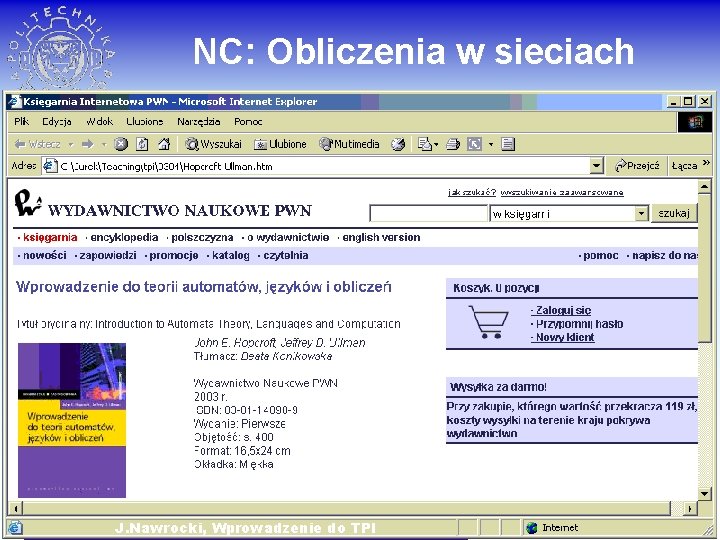Open the Pomoc menu

pos(248,122)
